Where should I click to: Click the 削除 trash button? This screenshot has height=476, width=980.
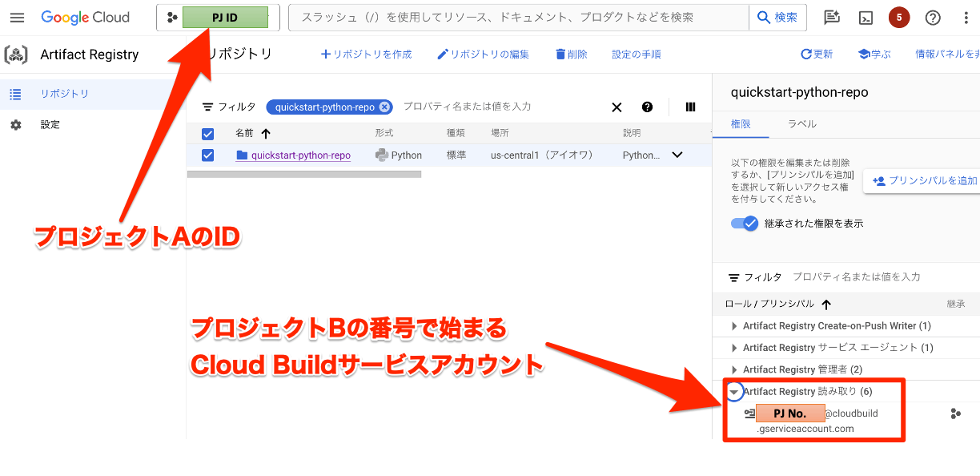[x=571, y=54]
